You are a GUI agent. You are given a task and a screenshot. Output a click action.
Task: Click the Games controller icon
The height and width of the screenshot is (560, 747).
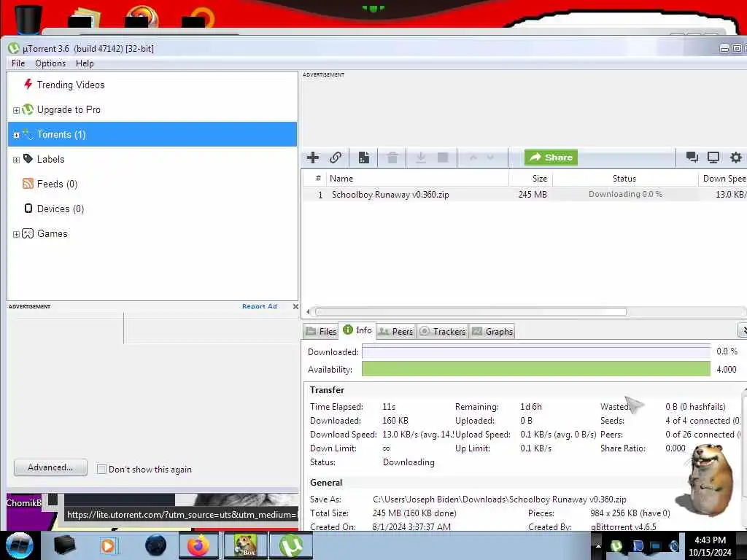coord(28,233)
